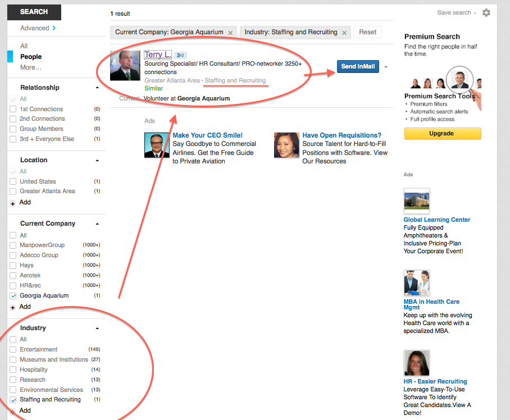This screenshot has width=510, height=420.
Task: Open the More… search categories
Action: click(x=31, y=67)
